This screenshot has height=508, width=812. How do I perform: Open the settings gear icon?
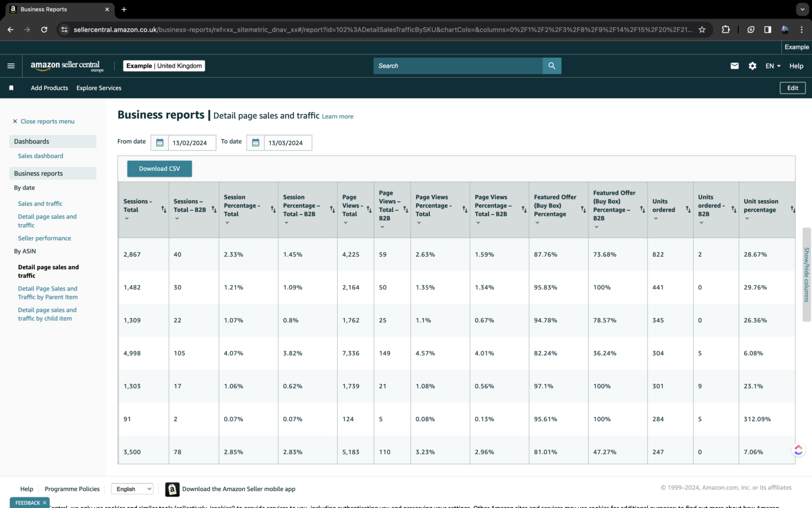click(752, 66)
